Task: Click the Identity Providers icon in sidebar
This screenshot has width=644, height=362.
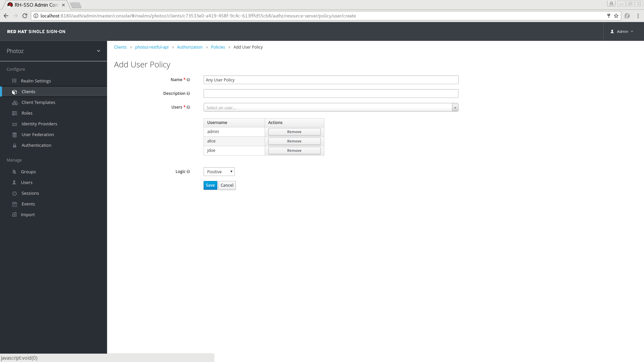Action: coord(14,124)
